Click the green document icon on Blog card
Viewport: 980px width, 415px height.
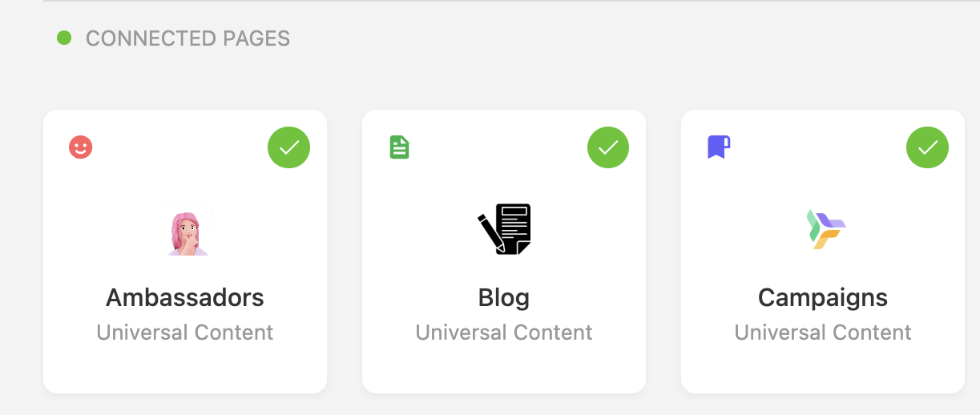[399, 147]
